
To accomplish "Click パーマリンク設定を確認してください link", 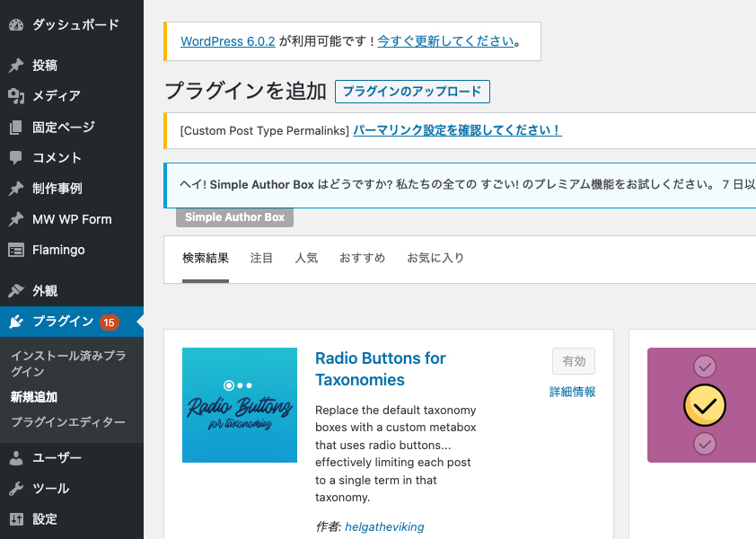I will pyautogui.click(x=458, y=130).
